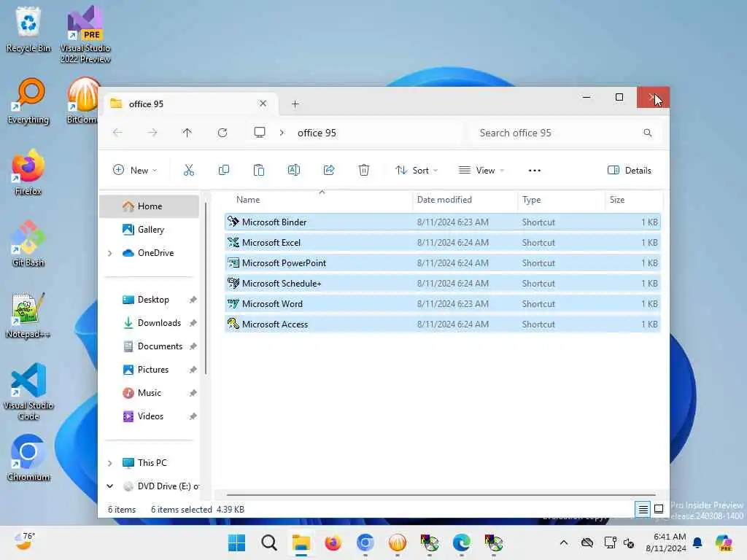Select the Chromium desktop shortcut
747x560 pixels.
point(28,458)
